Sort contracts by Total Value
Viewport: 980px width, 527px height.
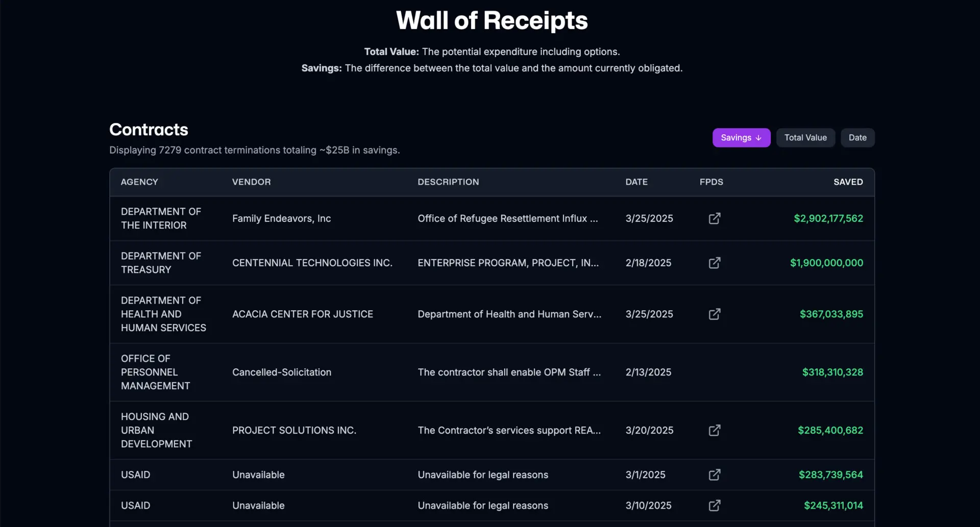(x=805, y=138)
